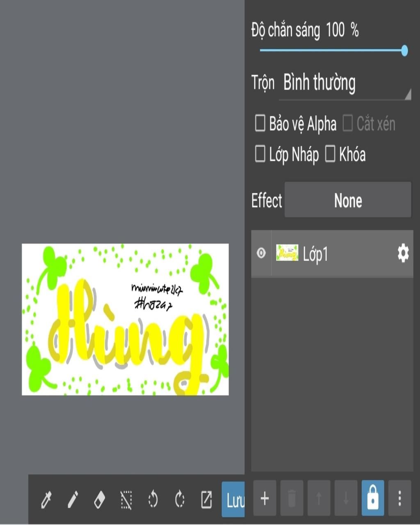Check the Lớp Nháp checkbox
The height and width of the screenshot is (525, 420).
coord(260,154)
